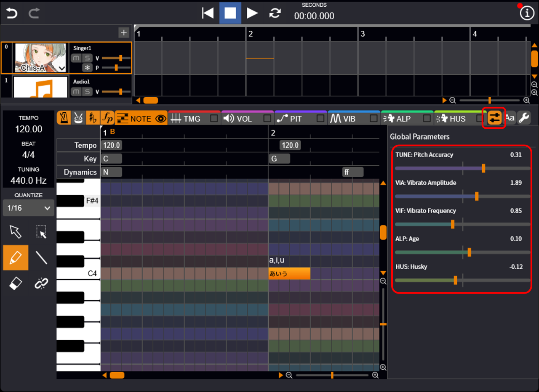Toggle the loop playback button
Image resolution: width=539 pixels, height=392 pixels.
275,13
